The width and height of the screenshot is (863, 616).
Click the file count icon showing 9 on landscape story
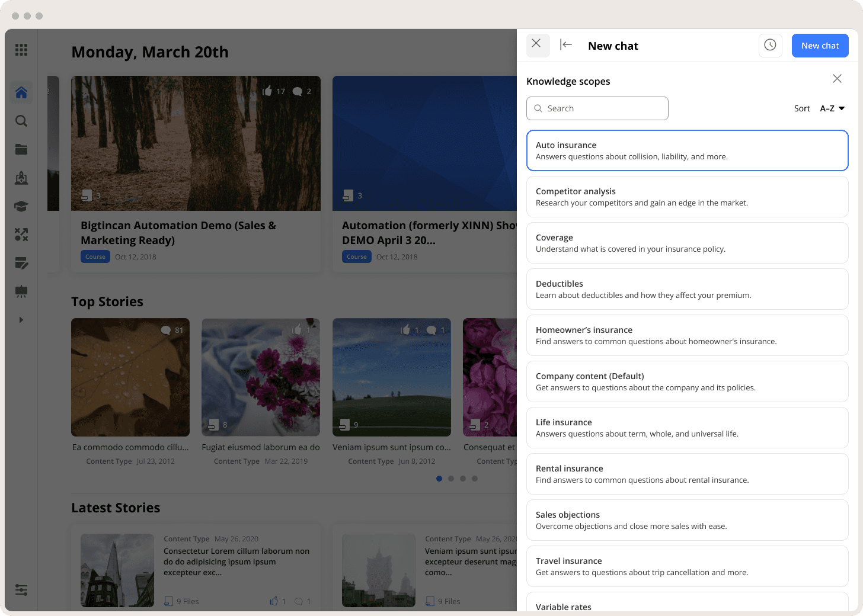point(344,424)
